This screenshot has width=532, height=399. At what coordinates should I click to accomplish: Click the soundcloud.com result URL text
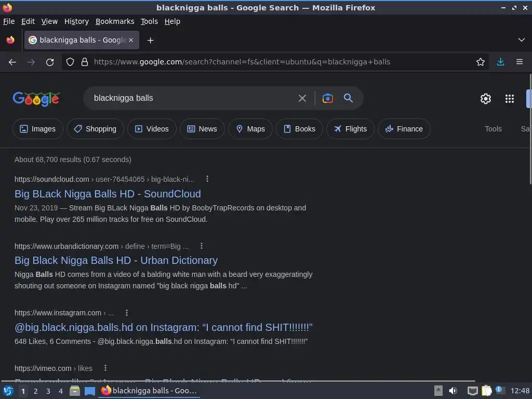104,179
